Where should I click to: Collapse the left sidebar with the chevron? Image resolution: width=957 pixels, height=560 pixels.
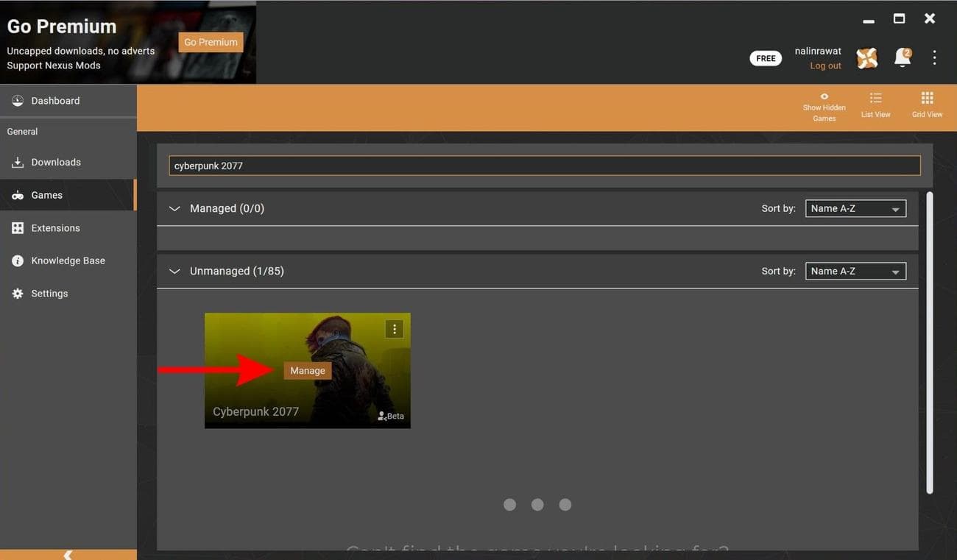point(68,554)
